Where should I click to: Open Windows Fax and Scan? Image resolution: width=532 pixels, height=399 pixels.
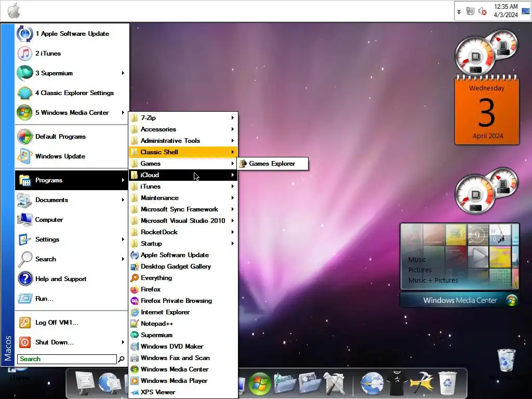pos(183,357)
